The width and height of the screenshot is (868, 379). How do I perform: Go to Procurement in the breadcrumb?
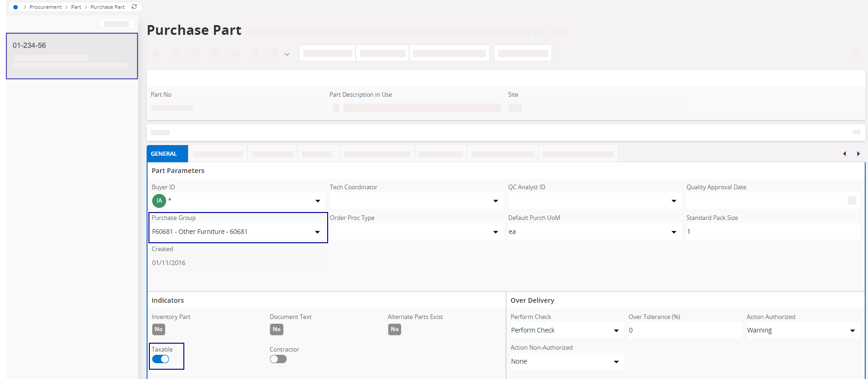[x=46, y=7]
